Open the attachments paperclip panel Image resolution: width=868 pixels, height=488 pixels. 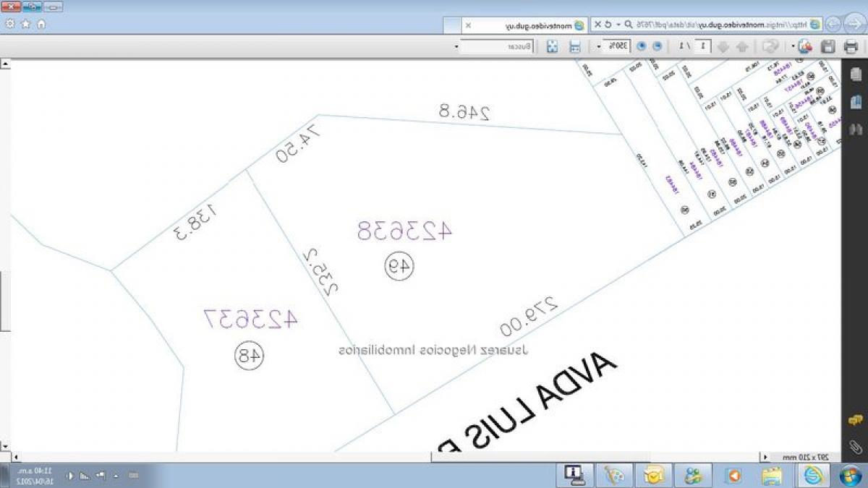(856, 445)
